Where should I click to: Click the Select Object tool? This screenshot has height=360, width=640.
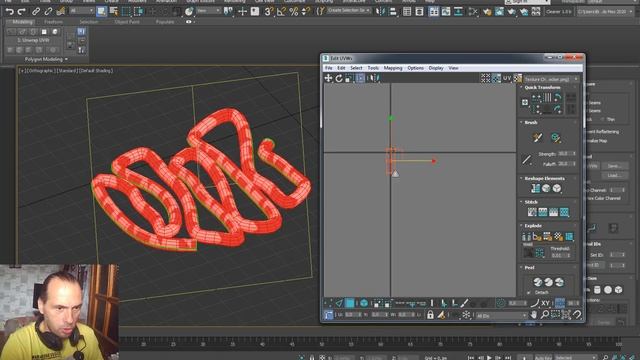click(x=101, y=11)
